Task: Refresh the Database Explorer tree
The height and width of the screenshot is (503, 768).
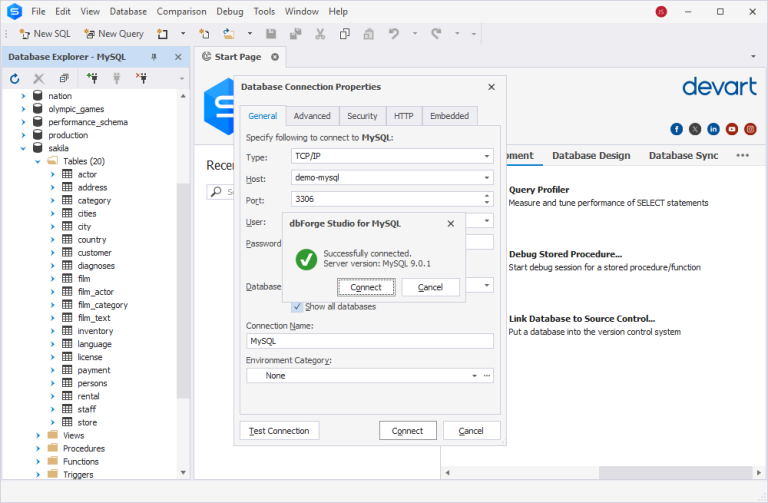Action: click(15, 78)
